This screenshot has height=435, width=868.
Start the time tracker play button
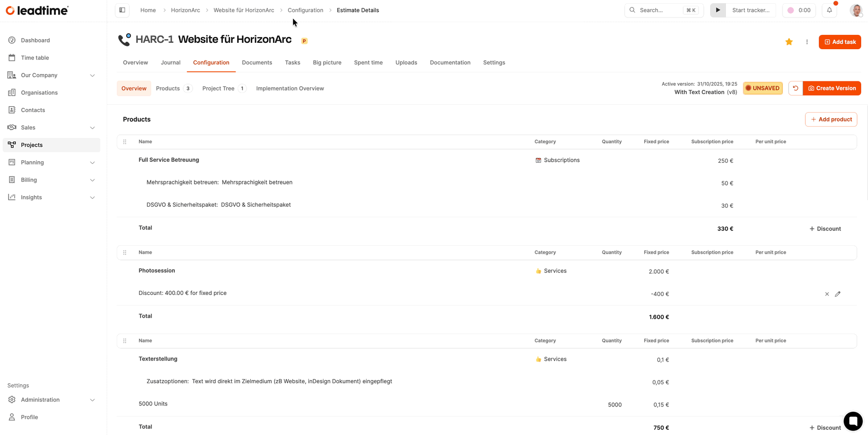tap(718, 10)
